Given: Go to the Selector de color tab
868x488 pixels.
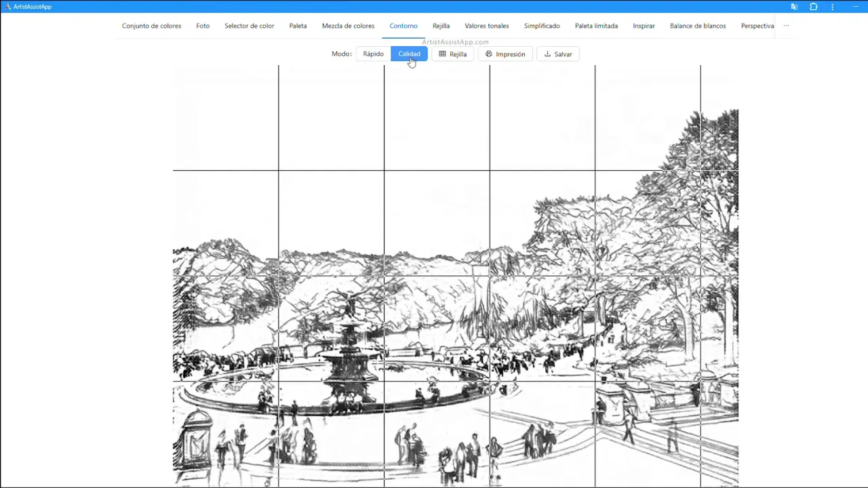Looking at the screenshot, I should [x=249, y=26].
